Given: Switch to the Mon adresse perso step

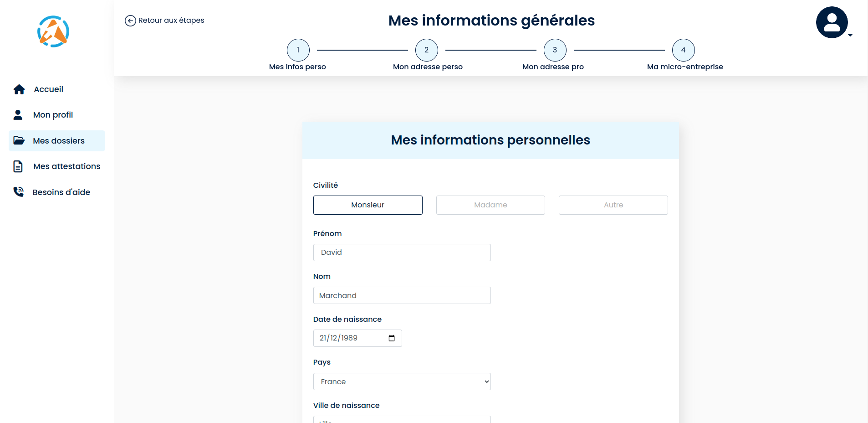Looking at the screenshot, I should [x=426, y=50].
